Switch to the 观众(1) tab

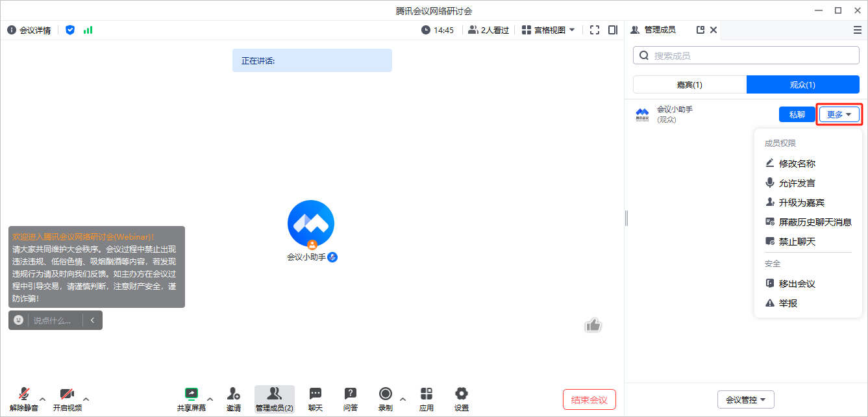coord(803,84)
